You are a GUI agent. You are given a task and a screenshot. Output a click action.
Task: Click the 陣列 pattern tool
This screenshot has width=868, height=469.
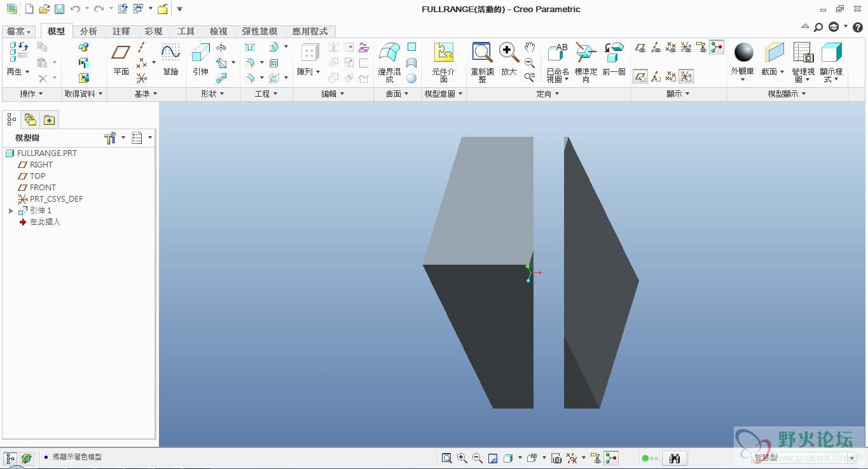pos(310,60)
